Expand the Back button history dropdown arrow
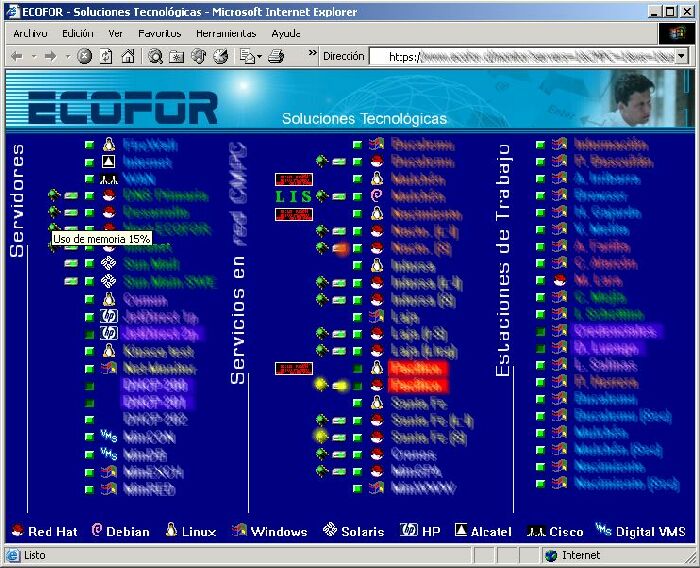The height and width of the screenshot is (568, 700). point(32,57)
